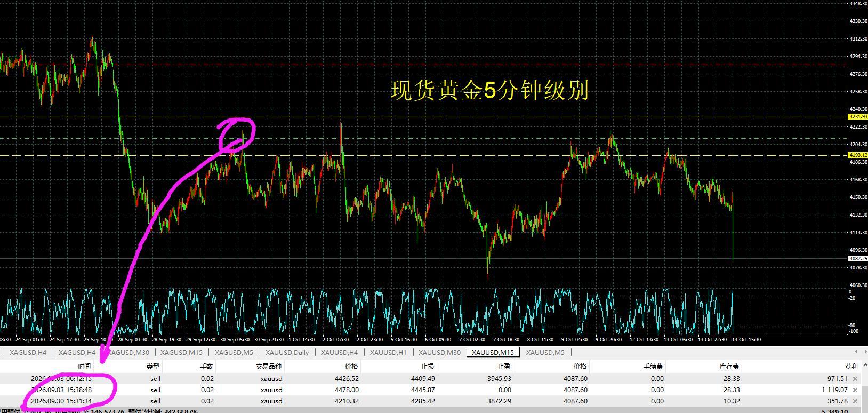Viewport: 868px width, 413px height.
Task: Click the chart title 现货黄金5分钟级别
Action: pos(489,90)
